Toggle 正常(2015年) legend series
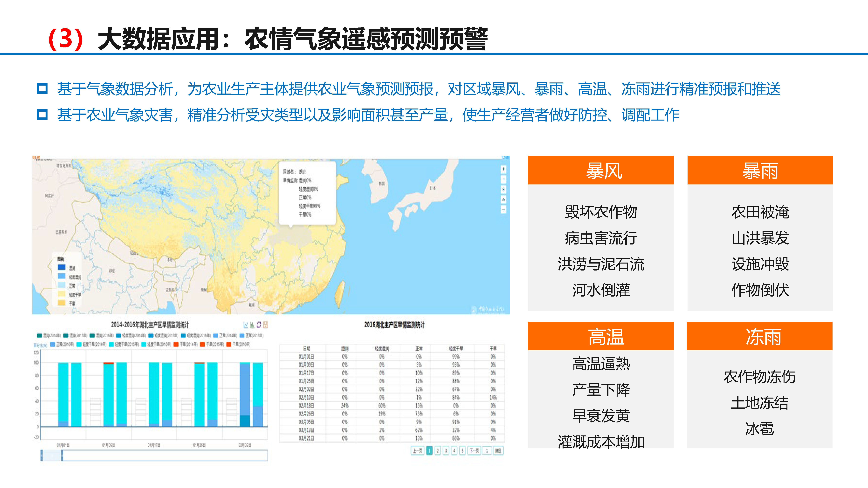Image resolution: width=868 pixels, height=488 pixels. point(251,335)
